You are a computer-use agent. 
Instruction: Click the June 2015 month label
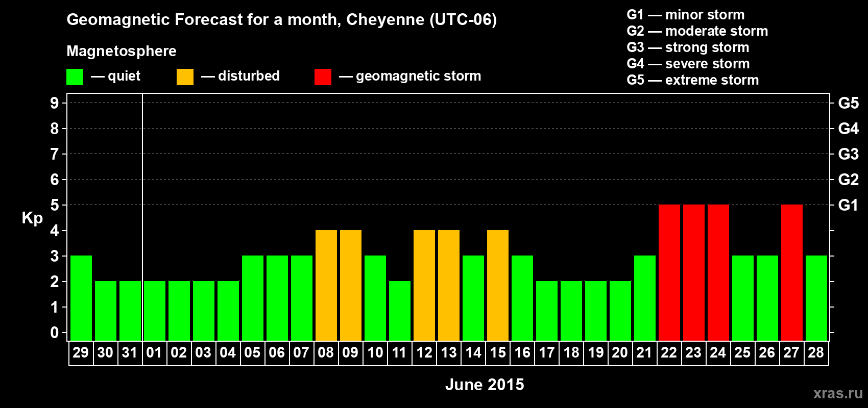485,385
